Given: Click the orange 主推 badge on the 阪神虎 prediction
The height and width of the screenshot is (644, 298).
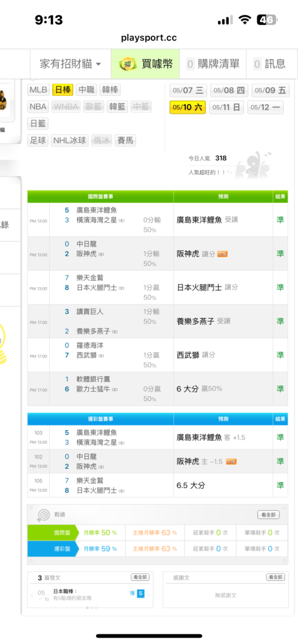Looking at the screenshot, I should coord(223,254).
